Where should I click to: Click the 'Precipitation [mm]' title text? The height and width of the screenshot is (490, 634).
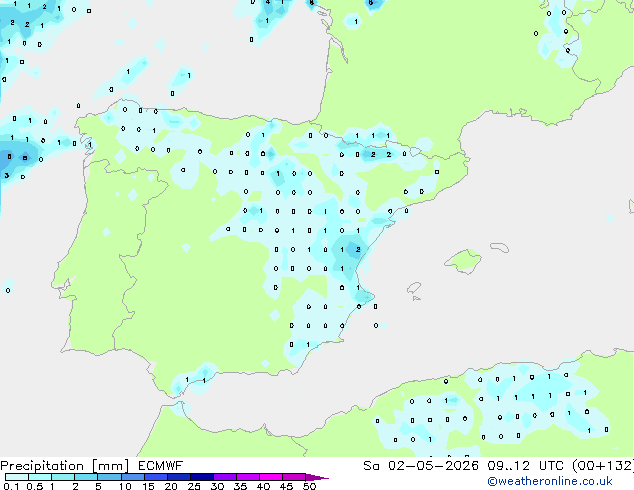pos(65,466)
